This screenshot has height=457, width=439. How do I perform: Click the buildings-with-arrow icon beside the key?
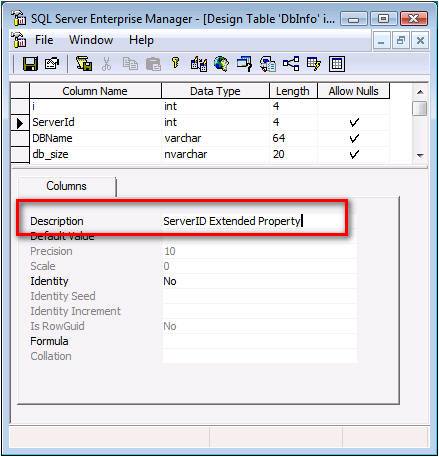pyautogui.click(x=199, y=64)
